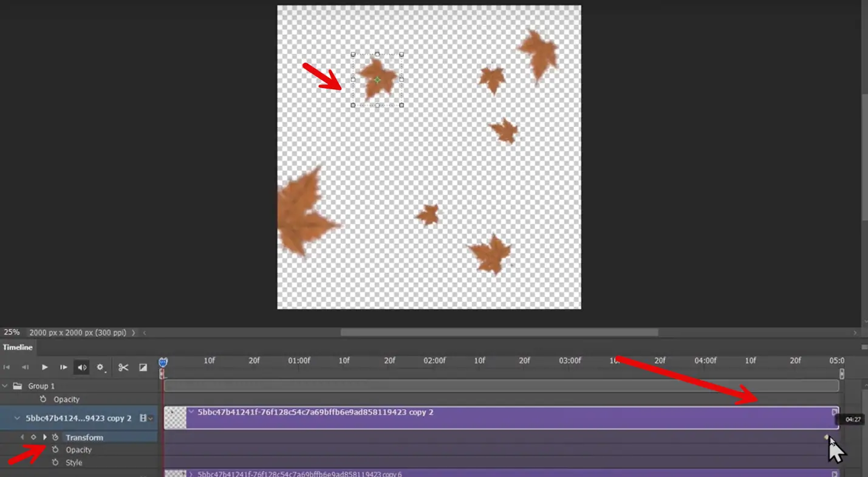Enable the Style stopwatch keyframing
The image size is (868, 477).
[55, 462]
